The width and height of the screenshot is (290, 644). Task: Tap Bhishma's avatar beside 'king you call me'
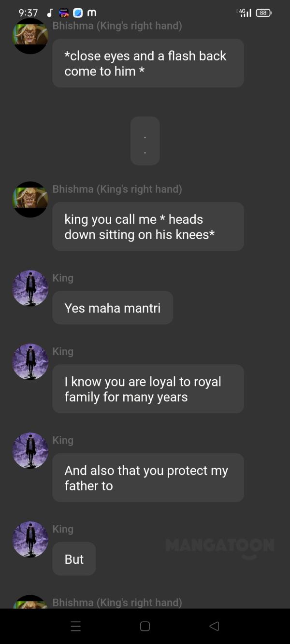[30, 200]
